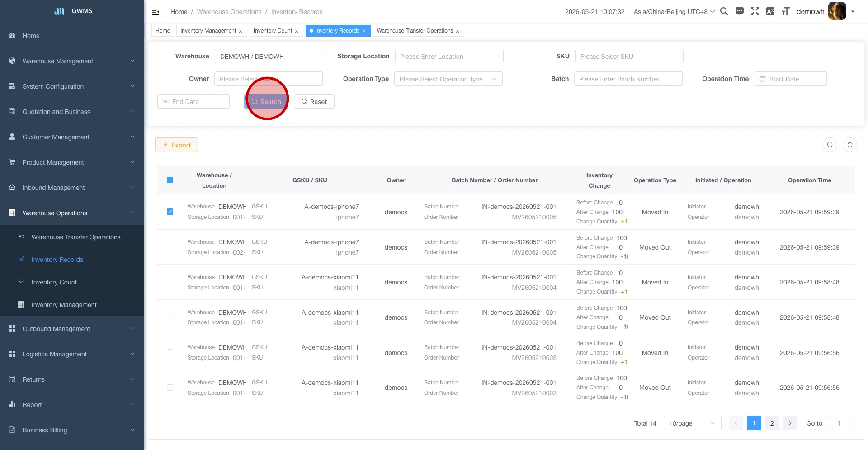Click the Customer Management person icon
This screenshot has height=450, width=868.
tap(12, 137)
